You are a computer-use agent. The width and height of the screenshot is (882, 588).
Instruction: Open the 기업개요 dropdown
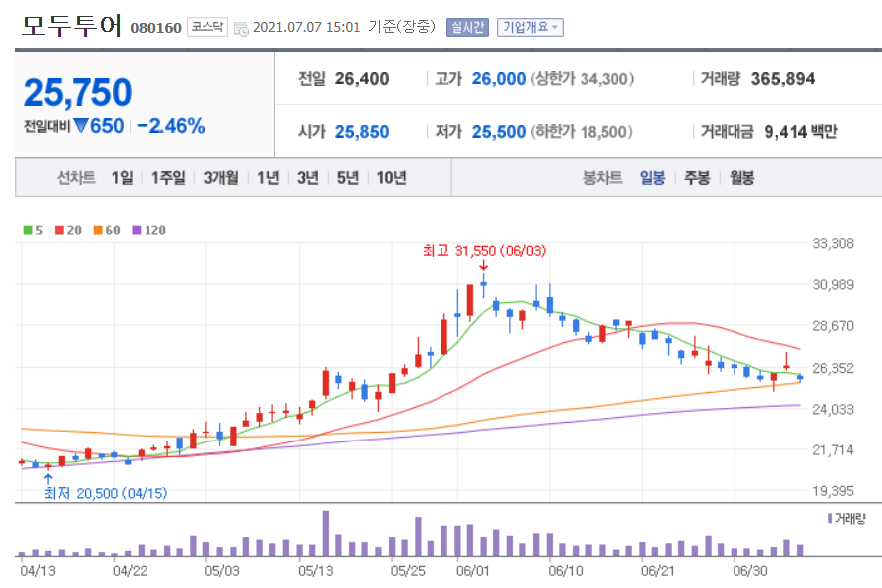(530, 27)
